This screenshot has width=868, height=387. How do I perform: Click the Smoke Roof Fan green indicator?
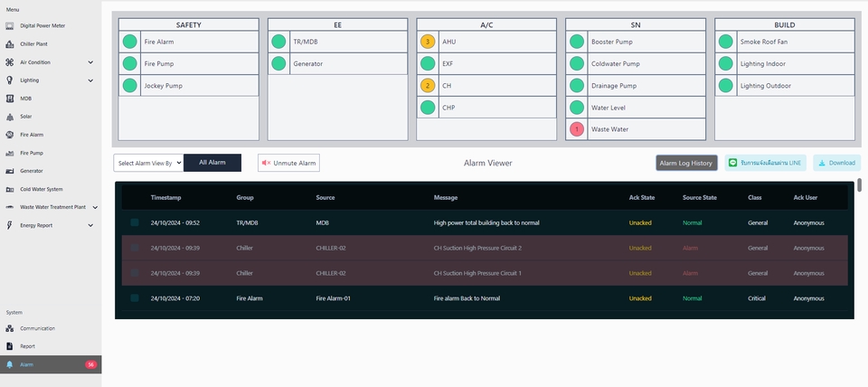pos(726,42)
